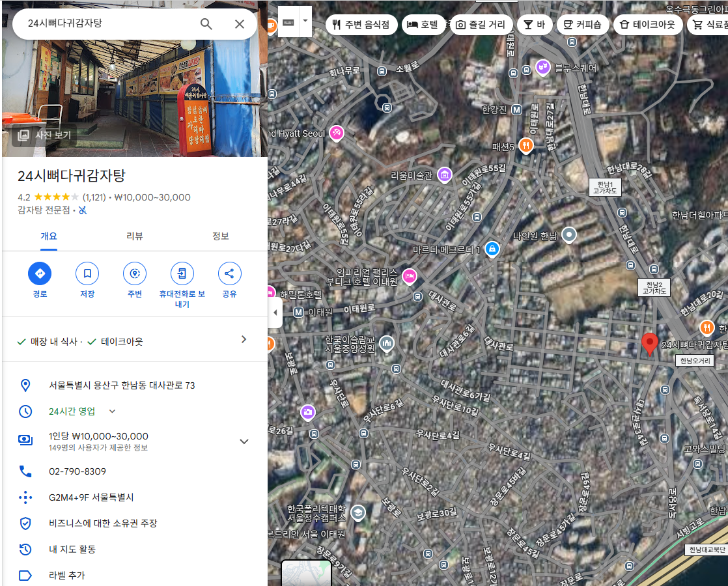Select the 커피숍 filter chip
728x586 pixels.
pyautogui.click(x=583, y=24)
